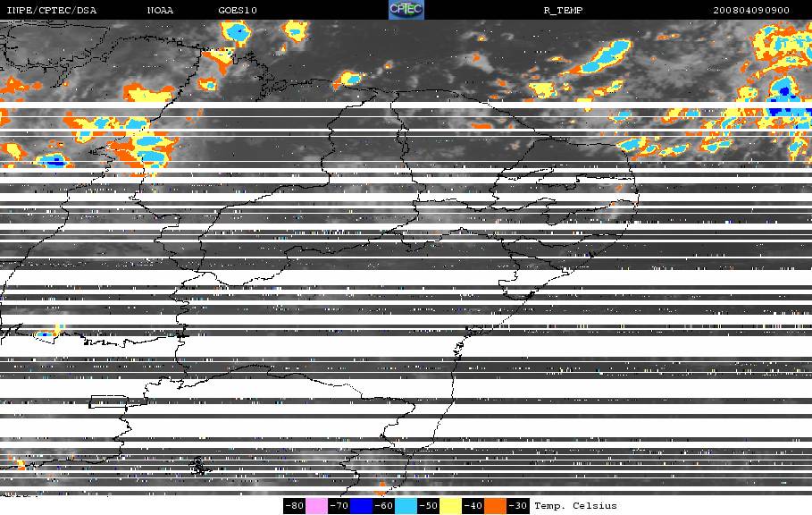Click the CPTEC logo in header

pos(406,10)
